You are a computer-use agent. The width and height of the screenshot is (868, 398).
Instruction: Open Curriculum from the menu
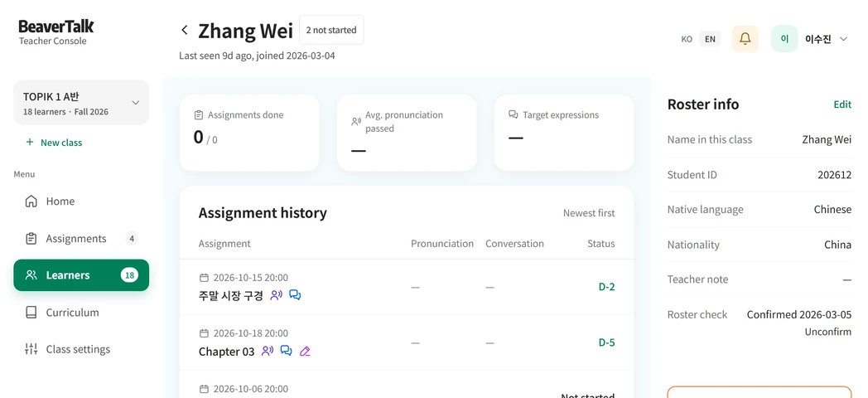coord(81,312)
